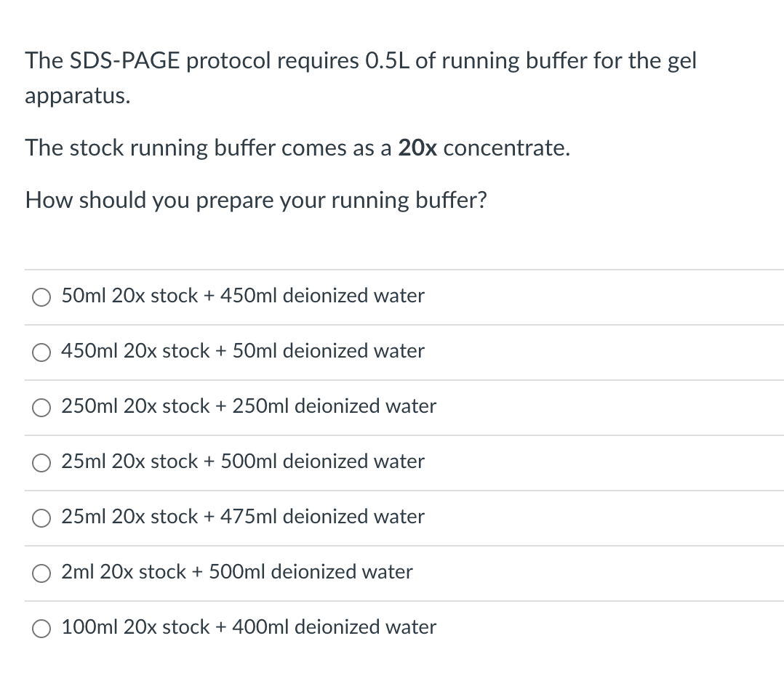Click the 'The stock running buffer comes' sentence

click(x=297, y=148)
